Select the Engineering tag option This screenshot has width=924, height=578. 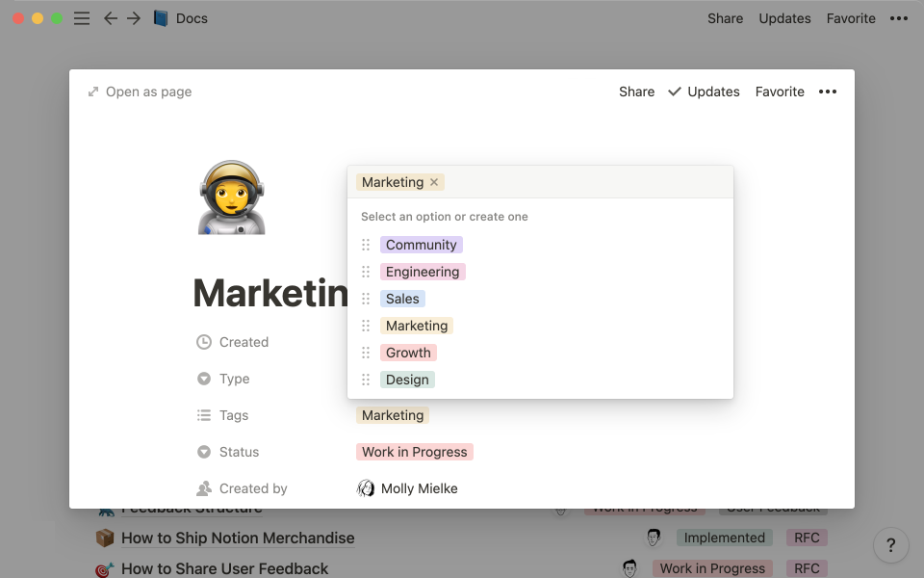(x=423, y=272)
